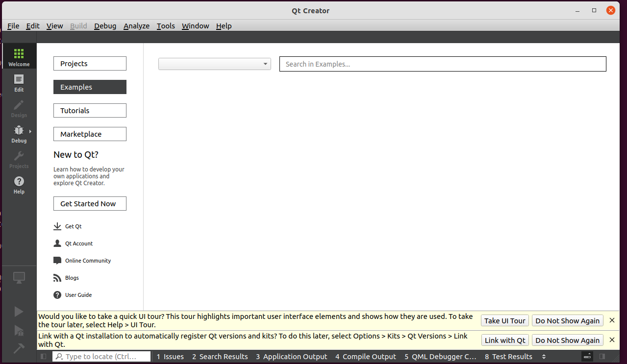Click the Online Community chat icon
Viewport: 627px width, 364px height.
point(57,261)
